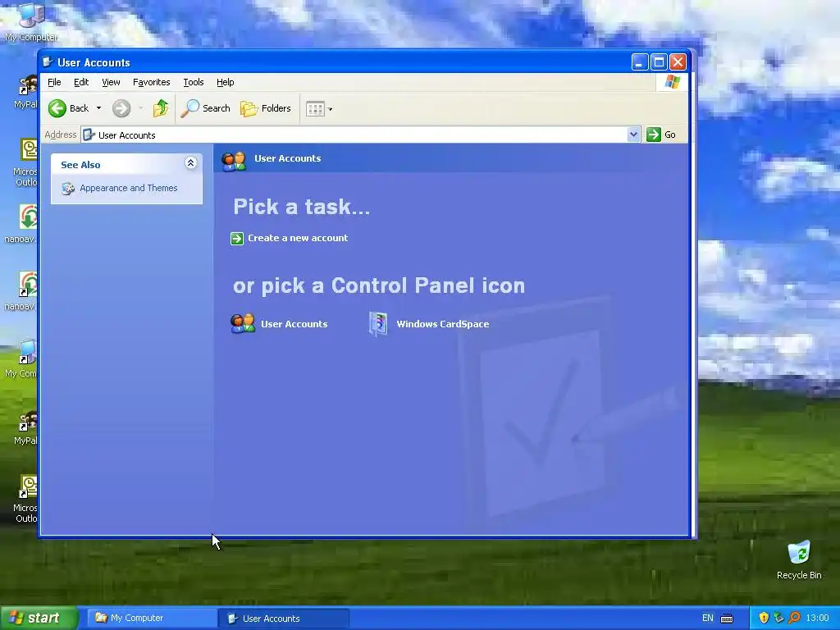Image resolution: width=840 pixels, height=630 pixels.
Task: Click the green arrow beside Create a new account
Action: [x=237, y=239]
